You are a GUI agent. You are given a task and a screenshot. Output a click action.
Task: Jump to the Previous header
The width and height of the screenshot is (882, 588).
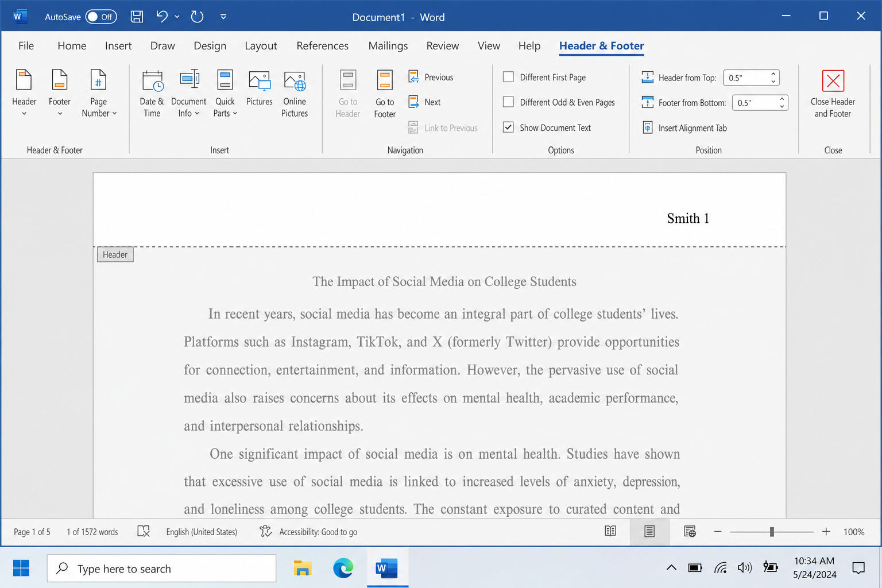(x=431, y=77)
